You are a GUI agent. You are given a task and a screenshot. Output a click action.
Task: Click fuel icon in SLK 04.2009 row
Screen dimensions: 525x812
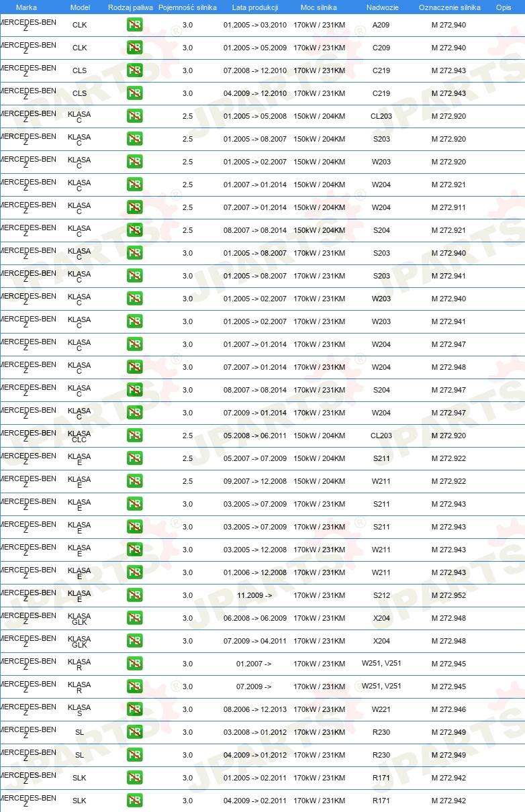point(134,801)
